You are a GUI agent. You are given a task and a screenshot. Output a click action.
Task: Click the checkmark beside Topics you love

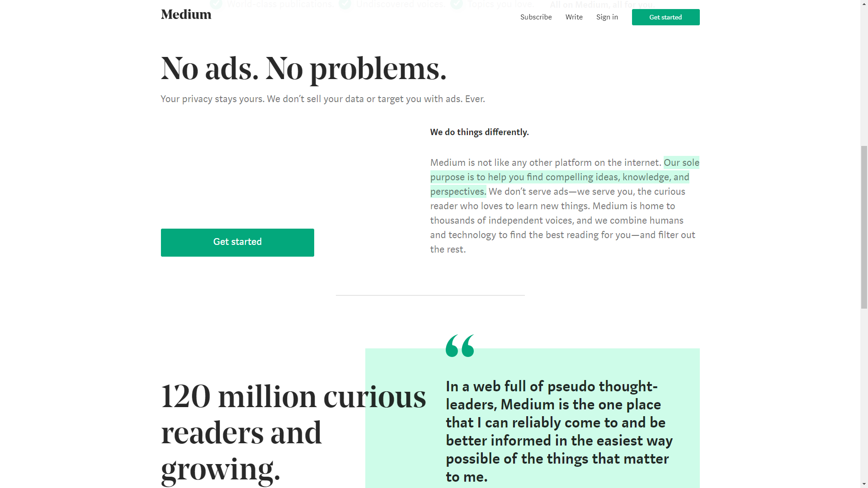click(x=457, y=4)
